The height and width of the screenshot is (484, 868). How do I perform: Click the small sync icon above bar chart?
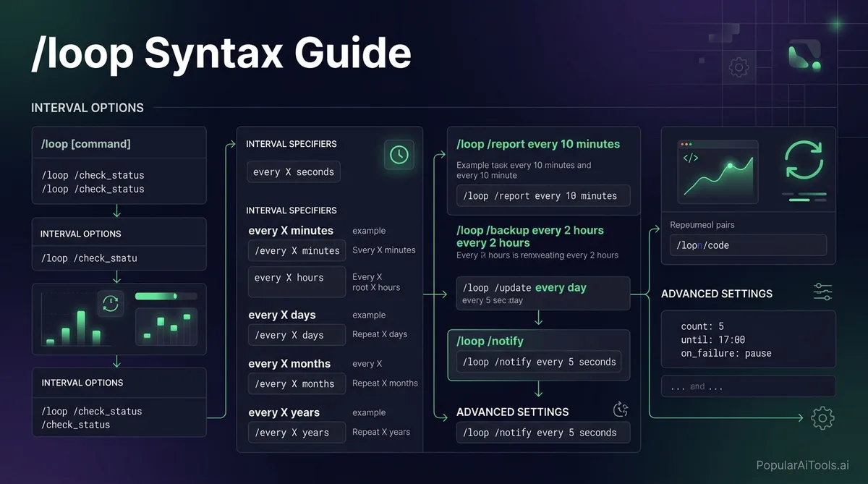[x=111, y=304]
